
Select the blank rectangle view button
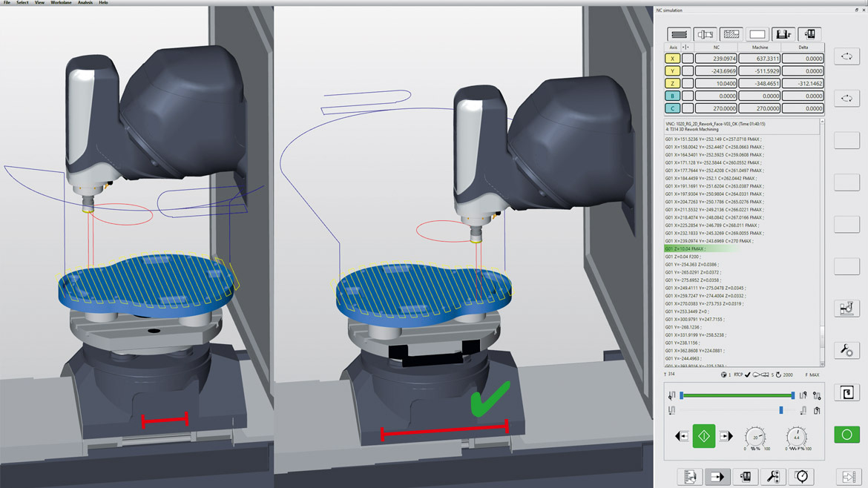[x=757, y=34]
